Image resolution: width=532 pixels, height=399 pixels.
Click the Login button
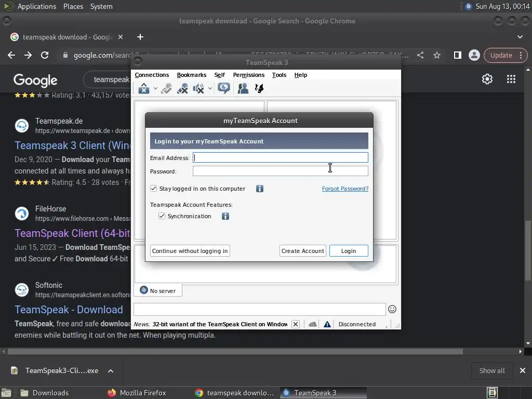click(x=349, y=251)
